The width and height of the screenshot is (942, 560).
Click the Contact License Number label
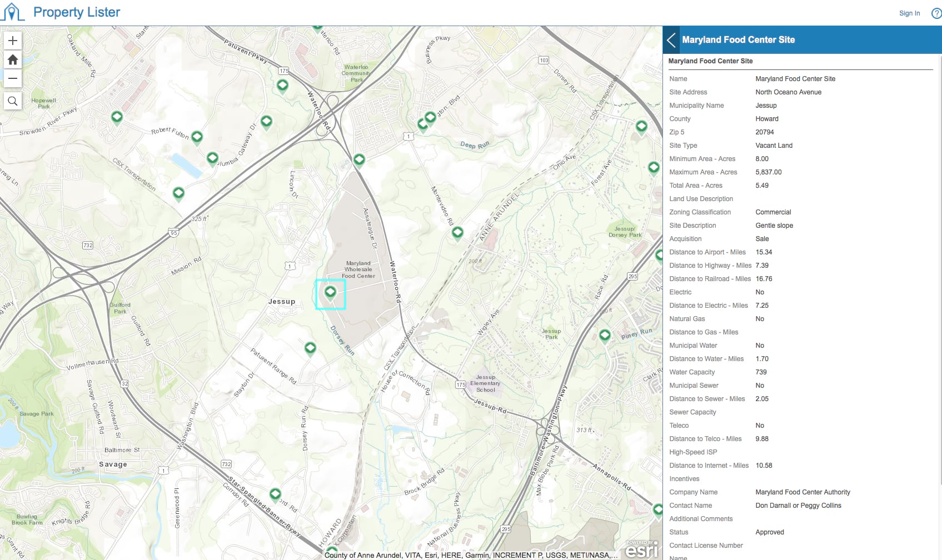click(706, 546)
